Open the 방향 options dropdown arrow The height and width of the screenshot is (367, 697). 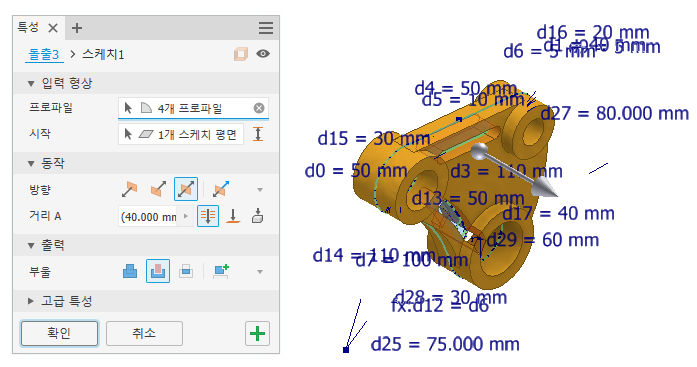[260, 190]
